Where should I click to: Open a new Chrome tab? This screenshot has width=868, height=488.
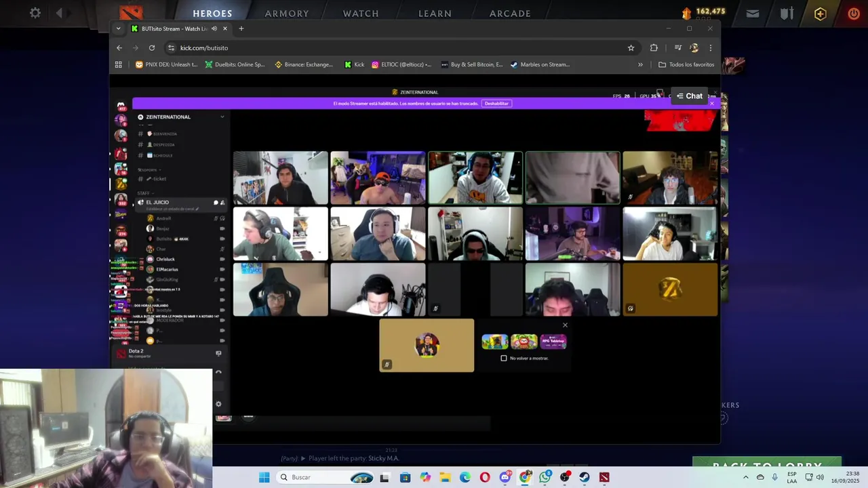[x=241, y=28]
